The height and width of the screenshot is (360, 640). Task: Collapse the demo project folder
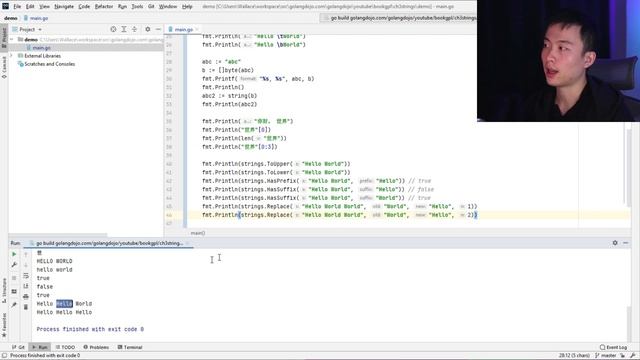[11, 40]
